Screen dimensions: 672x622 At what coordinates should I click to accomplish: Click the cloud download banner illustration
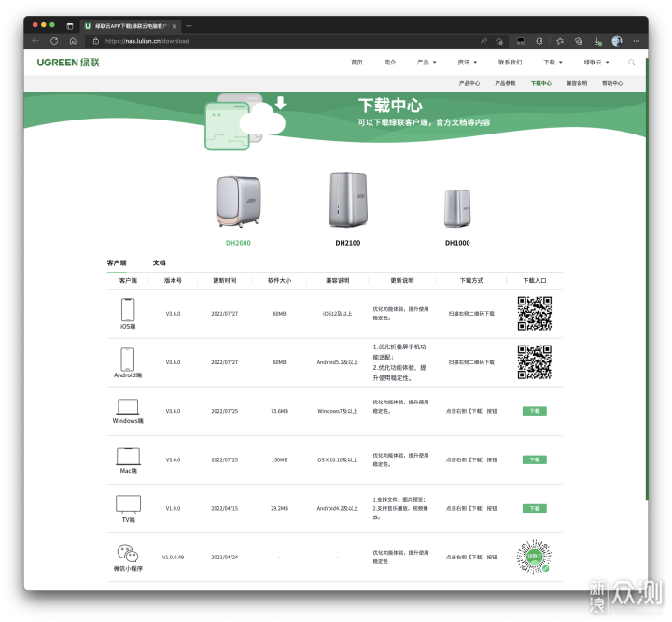pos(245,121)
